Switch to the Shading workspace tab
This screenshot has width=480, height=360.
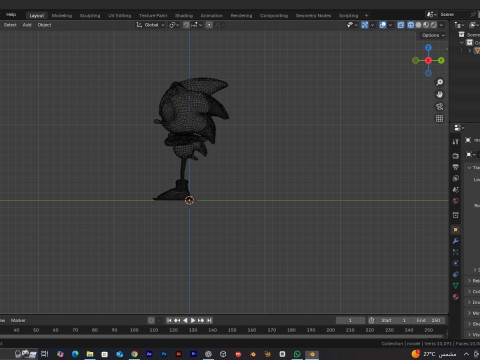[184, 16]
